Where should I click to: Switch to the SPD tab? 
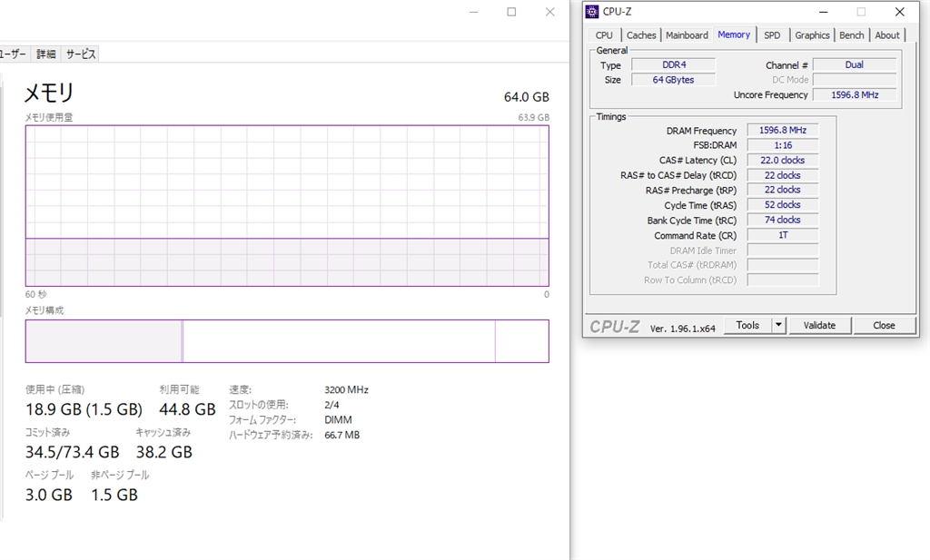(x=771, y=35)
